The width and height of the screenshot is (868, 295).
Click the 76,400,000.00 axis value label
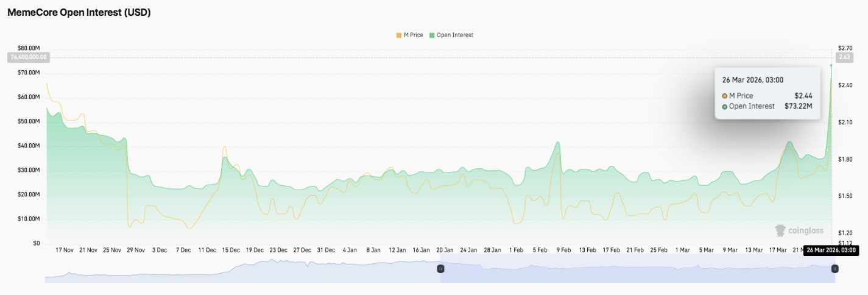(27, 57)
